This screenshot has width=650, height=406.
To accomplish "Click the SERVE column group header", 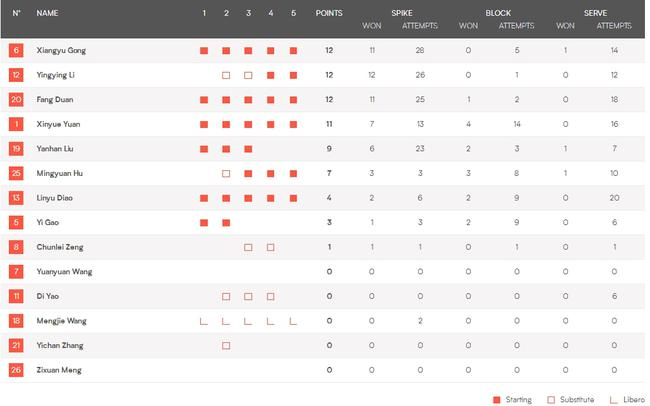I will pos(595,13).
